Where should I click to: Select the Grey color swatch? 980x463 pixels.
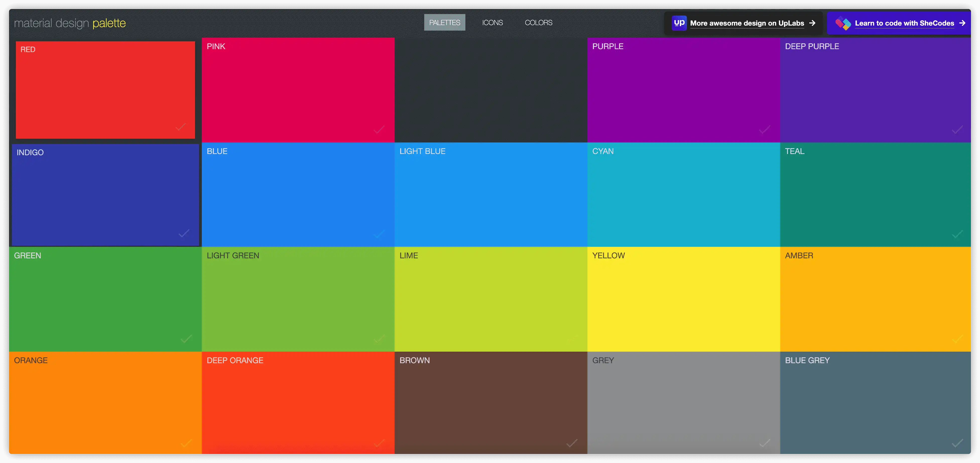point(684,403)
